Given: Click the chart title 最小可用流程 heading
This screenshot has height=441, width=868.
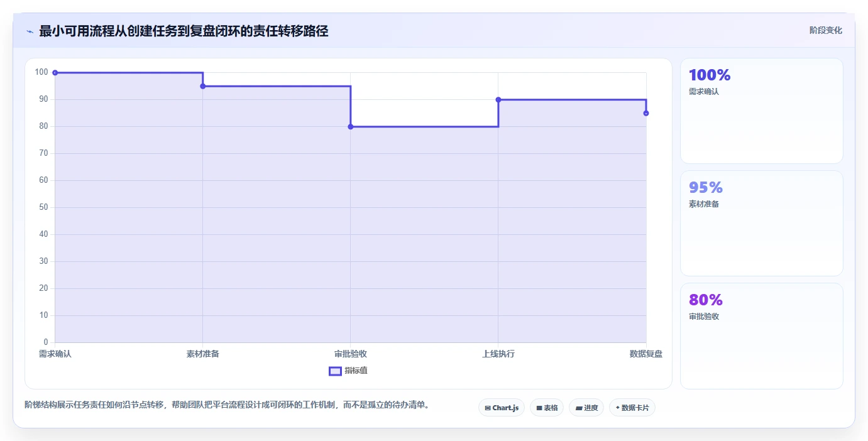Looking at the screenshot, I should (184, 31).
